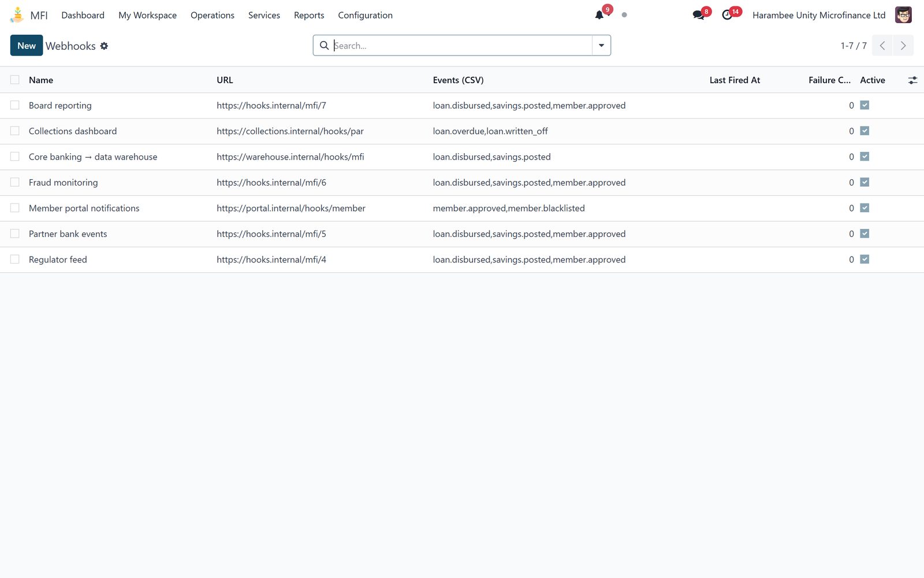Open the Board reporting webhook
Screen dimensions: 924x578
click(60, 105)
